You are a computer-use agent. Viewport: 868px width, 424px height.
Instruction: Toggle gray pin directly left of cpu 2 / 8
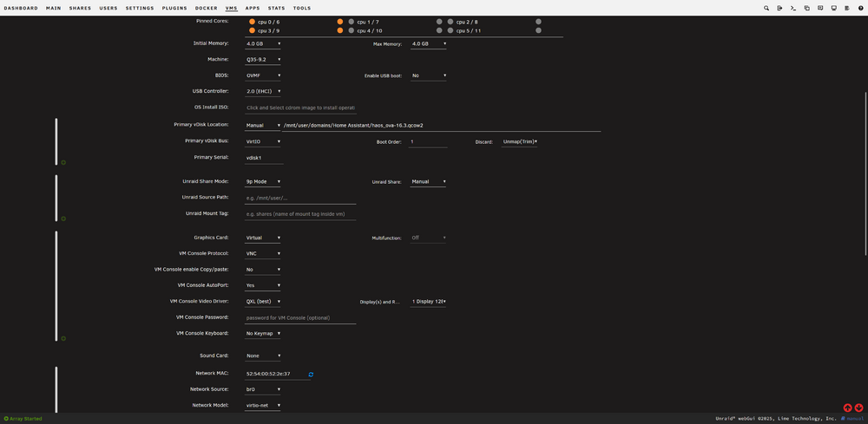[x=450, y=23]
